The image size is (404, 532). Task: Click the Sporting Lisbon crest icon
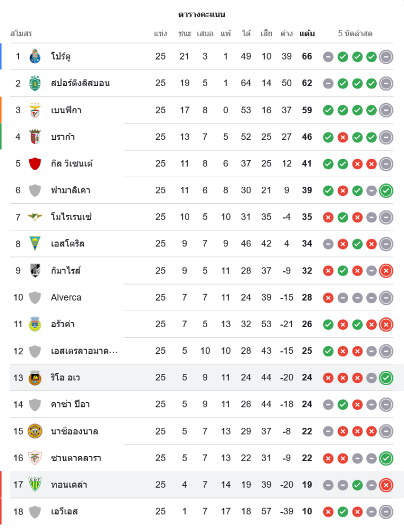(35, 83)
